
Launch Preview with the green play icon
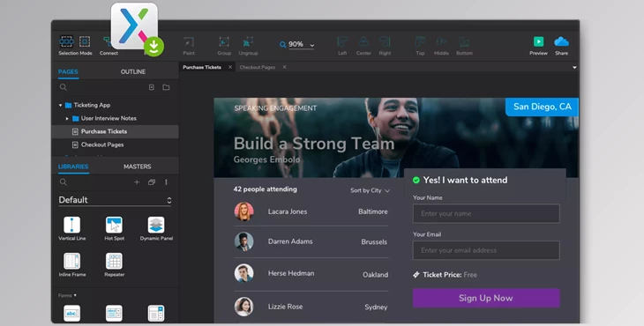click(538, 41)
